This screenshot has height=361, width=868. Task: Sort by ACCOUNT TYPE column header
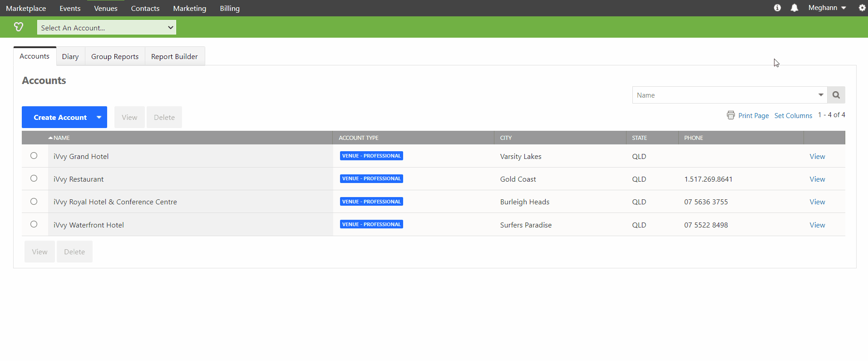pos(358,138)
